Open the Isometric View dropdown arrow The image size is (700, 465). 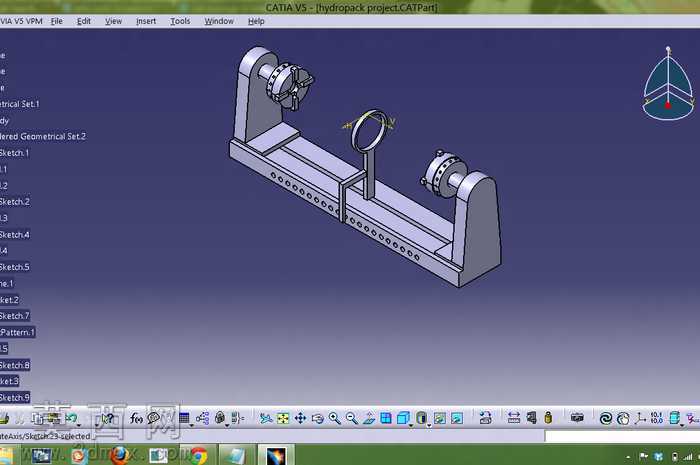pos(411,425)
